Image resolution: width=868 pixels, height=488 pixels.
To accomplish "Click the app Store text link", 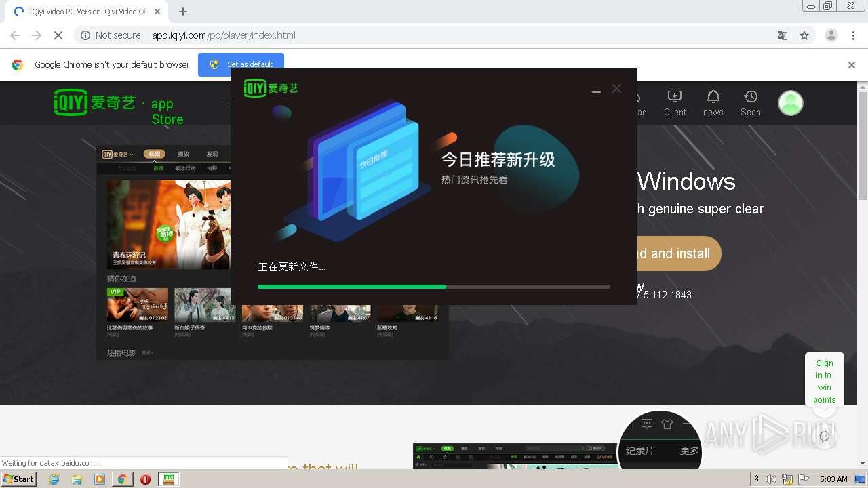I will point(167,111).
